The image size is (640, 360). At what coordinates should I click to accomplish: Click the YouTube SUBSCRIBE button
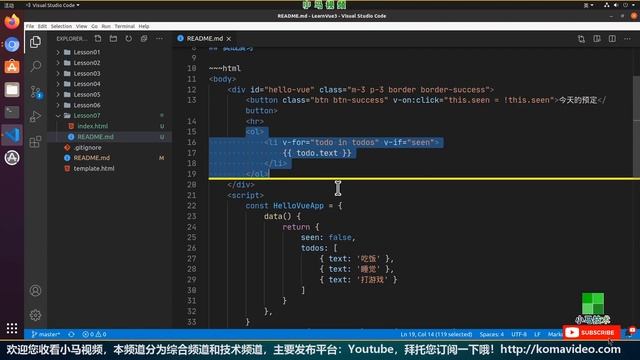pyautogui.click(x=591, y=333)
